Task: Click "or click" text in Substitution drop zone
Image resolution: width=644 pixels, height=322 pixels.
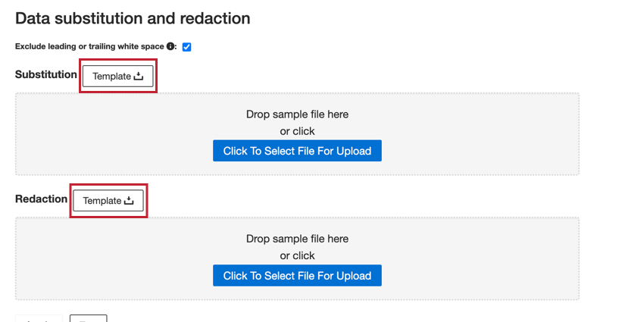Action: pos(297,131)
